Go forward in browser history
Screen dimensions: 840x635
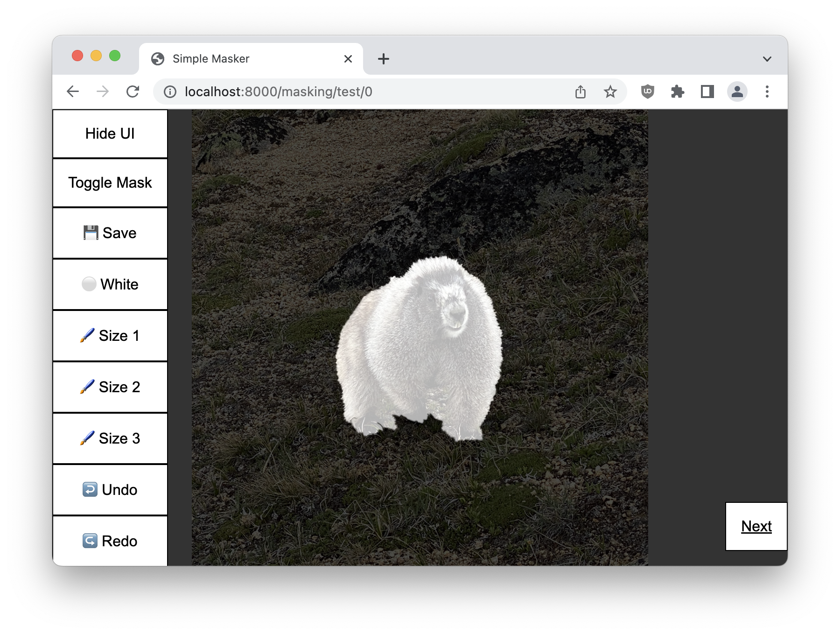[x=103, y=92]
